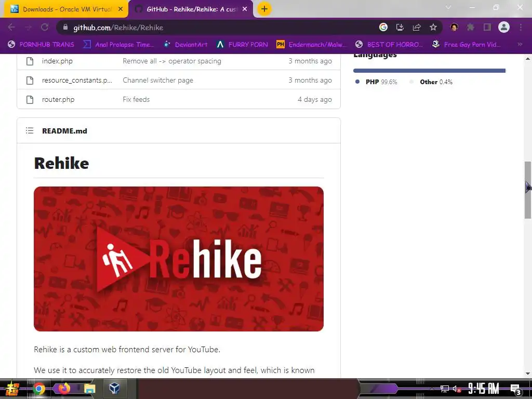Viewport: 532px width, 399px height.
Task: Open the resource_constants.p... file link
Action: (x=77, y=81)
